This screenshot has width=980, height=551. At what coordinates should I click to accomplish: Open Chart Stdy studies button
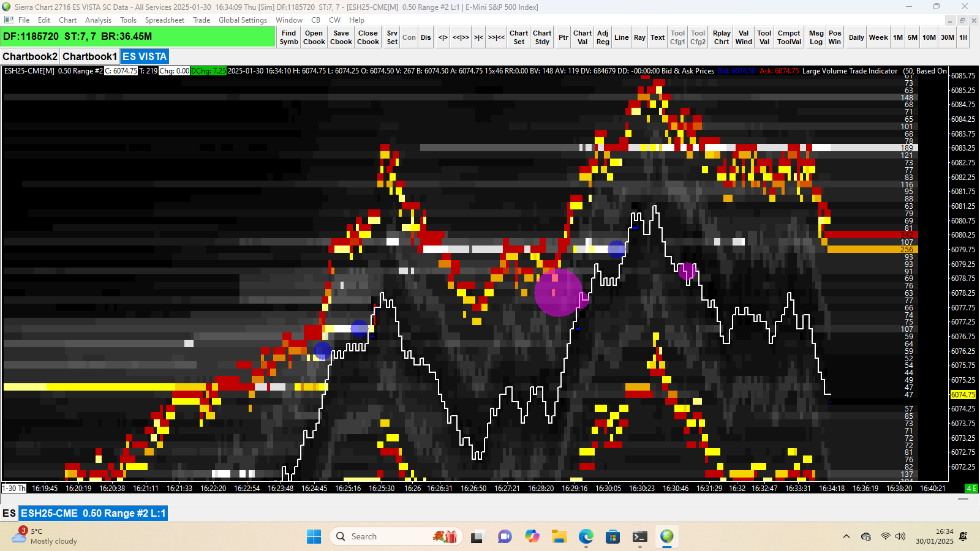click(x=542, y=37)
